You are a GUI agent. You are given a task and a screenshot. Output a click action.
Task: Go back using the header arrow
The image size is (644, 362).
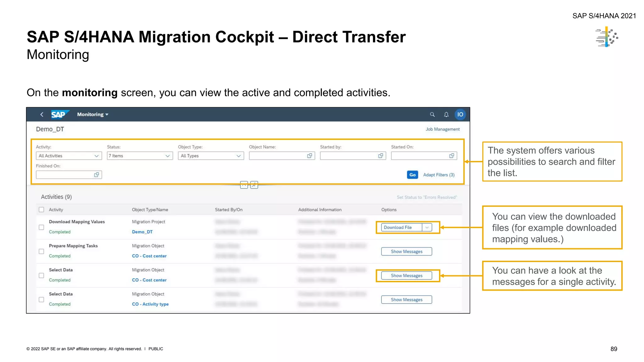coord(42,114)
